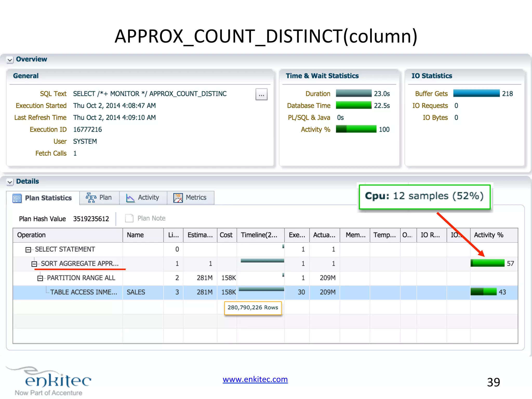Click the Metrics graph icon

click(178, 198)
